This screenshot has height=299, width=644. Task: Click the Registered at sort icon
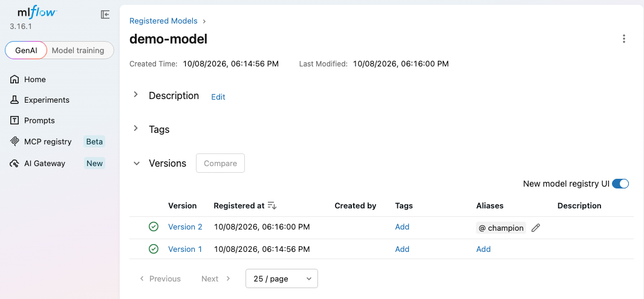coord(272,205)
